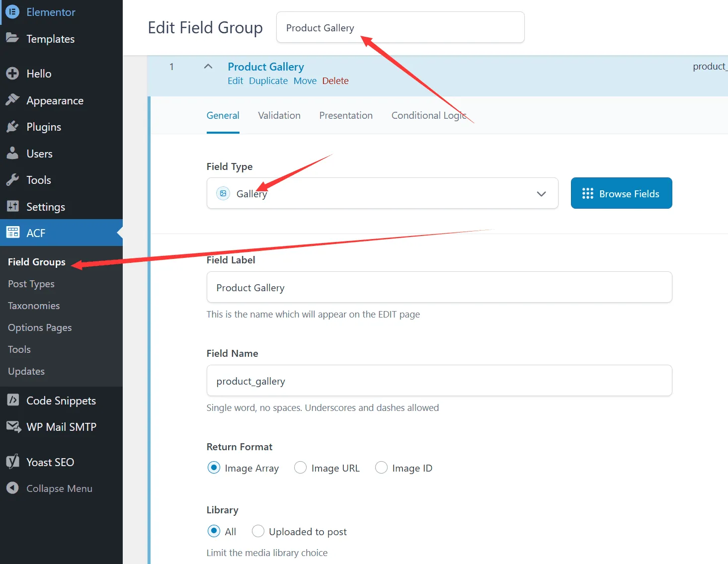Click the Browse Fields button

click(621, 193)
